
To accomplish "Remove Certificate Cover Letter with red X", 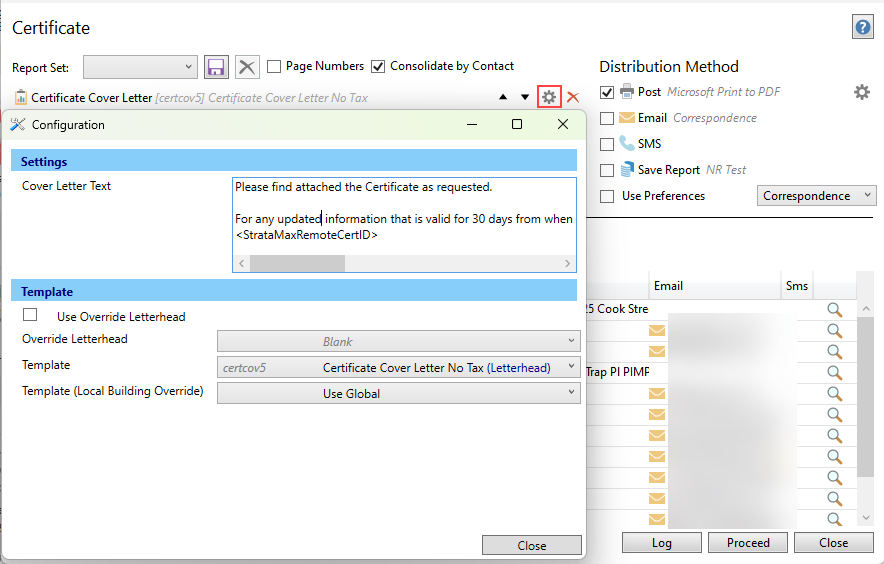I will point(573,97).
